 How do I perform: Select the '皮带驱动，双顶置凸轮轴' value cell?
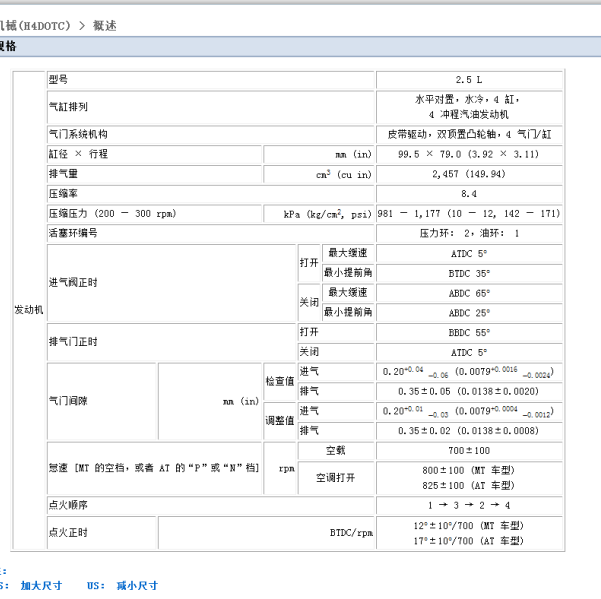click(469, 134)
